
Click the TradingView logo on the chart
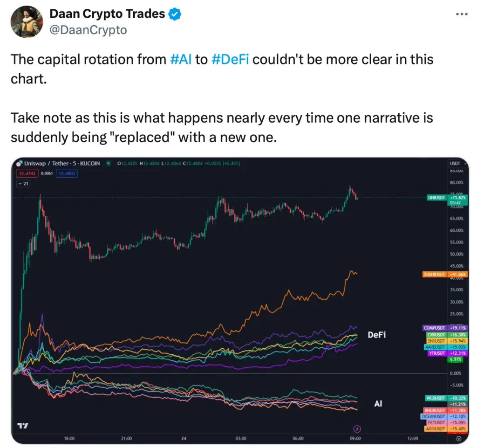[x=22, y=426]
